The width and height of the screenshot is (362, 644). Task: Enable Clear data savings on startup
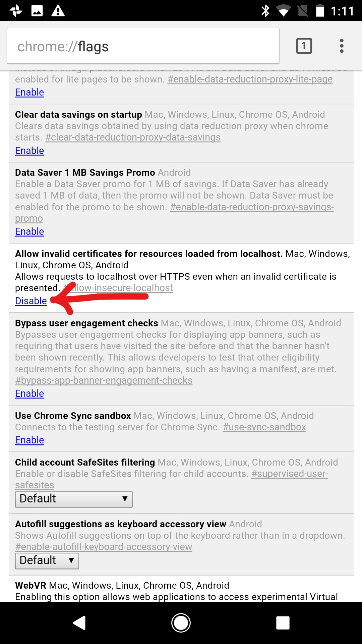29,151
